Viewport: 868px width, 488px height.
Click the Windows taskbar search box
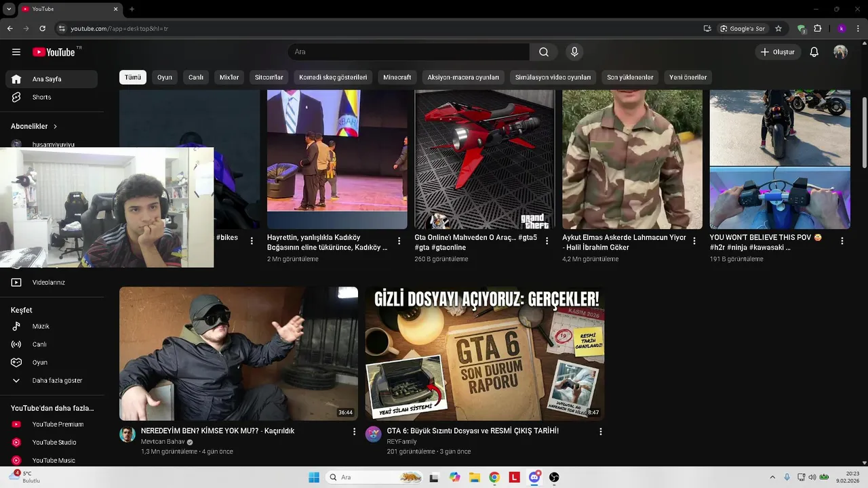pos(374,477)
